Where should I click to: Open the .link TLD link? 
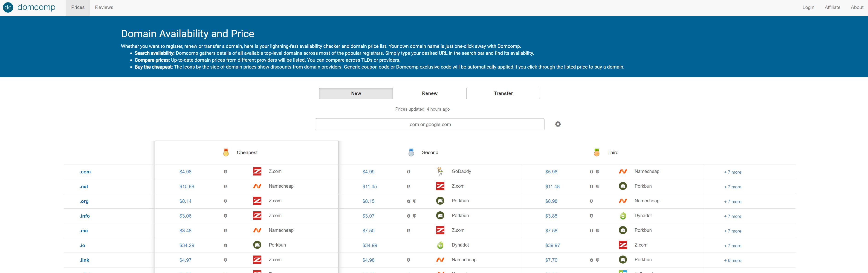point(84,260)
